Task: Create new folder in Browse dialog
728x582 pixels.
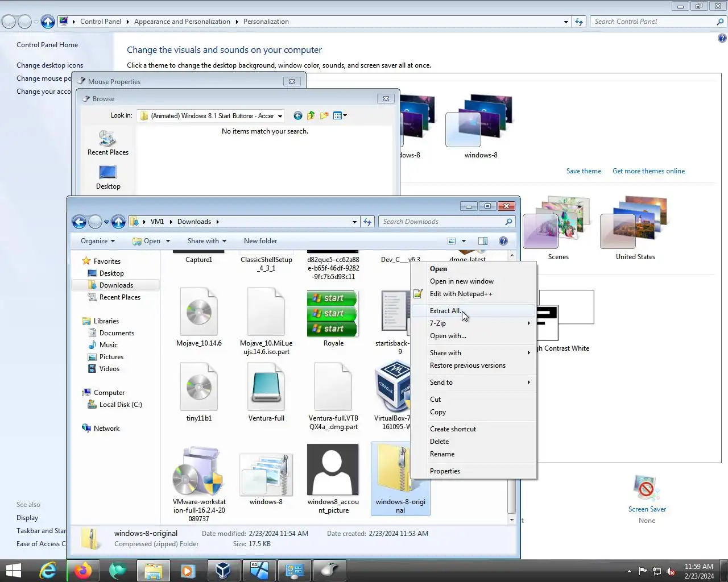Action: click(324, 116)
